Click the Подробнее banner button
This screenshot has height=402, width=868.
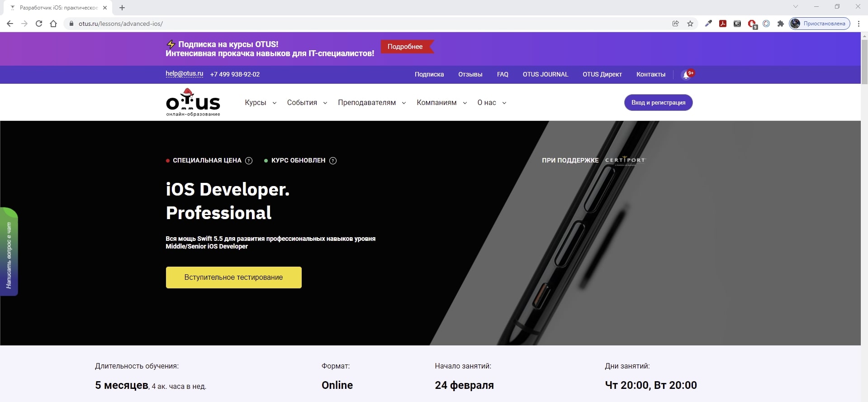407,47
